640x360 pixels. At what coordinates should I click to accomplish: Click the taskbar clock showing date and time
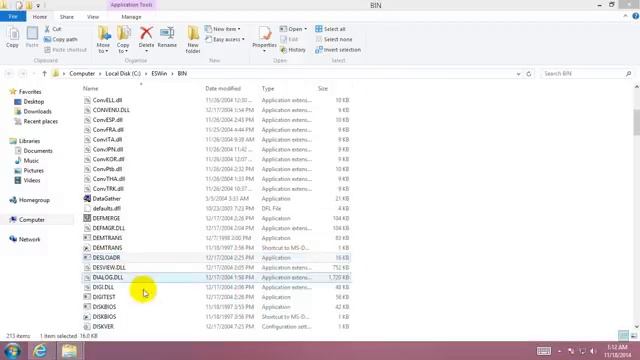[x=617, y=351]
